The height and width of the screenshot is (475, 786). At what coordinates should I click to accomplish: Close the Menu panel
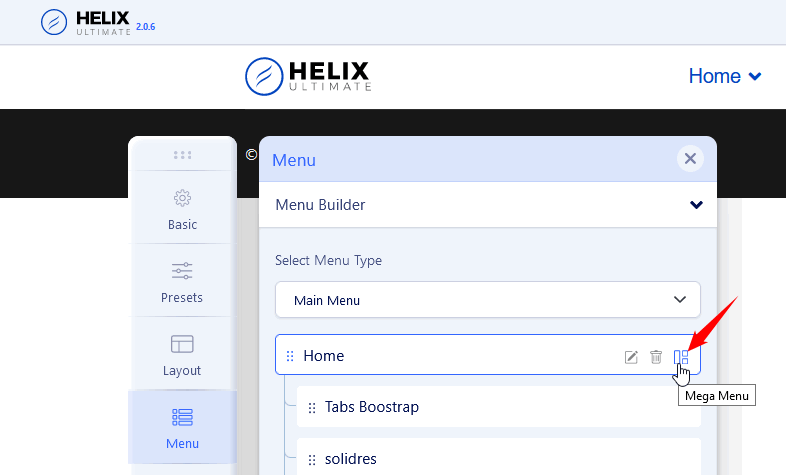689,158
